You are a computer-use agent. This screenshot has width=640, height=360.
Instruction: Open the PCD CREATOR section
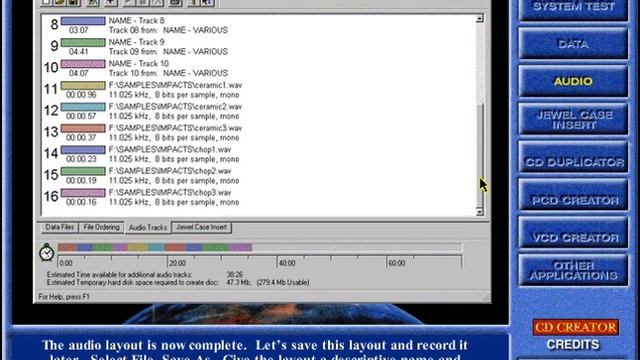(573, 195)
